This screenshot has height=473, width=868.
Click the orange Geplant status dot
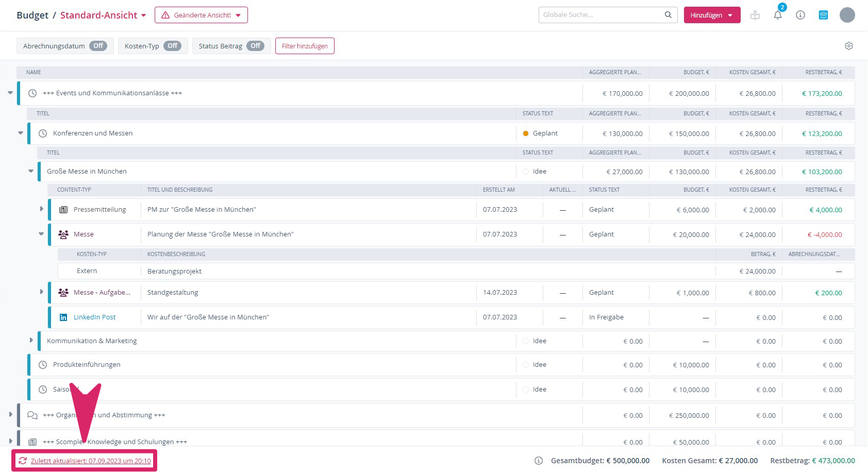coord(526,133)
